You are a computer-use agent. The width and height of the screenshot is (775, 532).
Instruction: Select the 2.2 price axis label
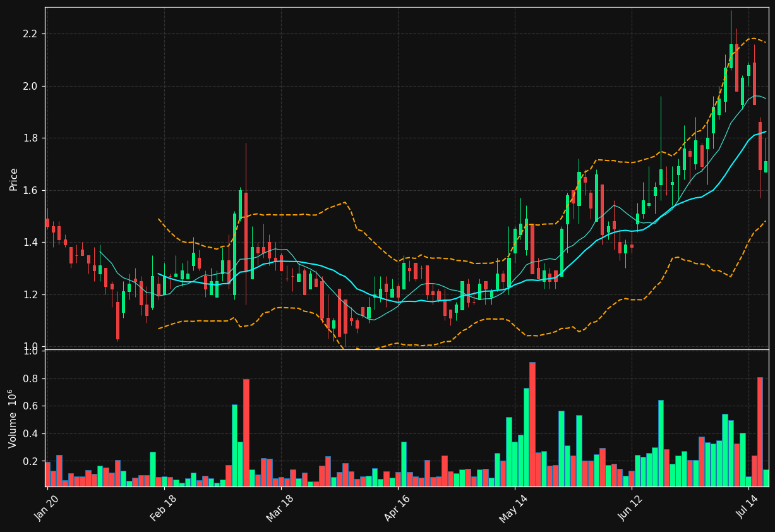point(32,33)
